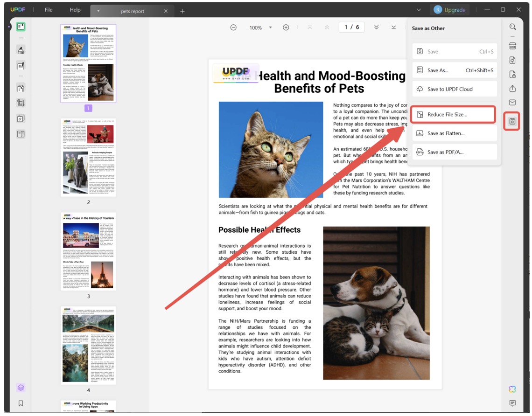Open the search magnifier icon
The width and height of the screenshot is (532, 416).
(x=512, y=27)
